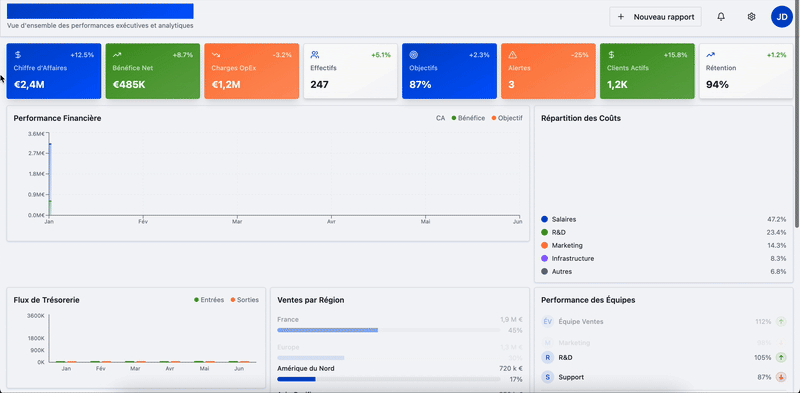The image size is (800, 393).
Task: Toggle the Entrées legend in Flux de Trésorerie
Action: pyautogui.click(x=209, y=300)
